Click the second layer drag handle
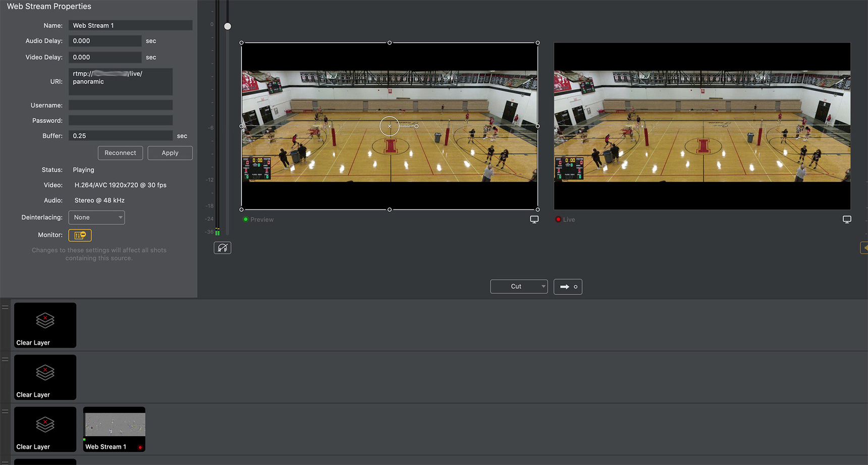 click(5, 359)
